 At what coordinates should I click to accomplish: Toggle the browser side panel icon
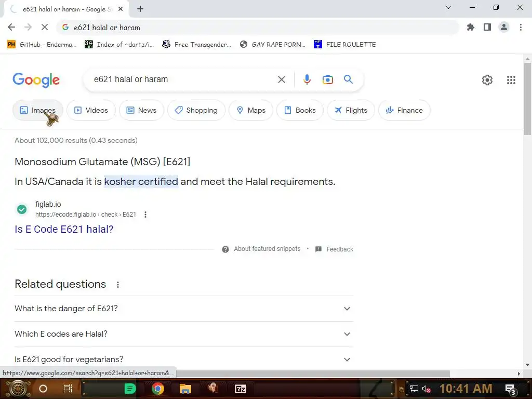487,27
